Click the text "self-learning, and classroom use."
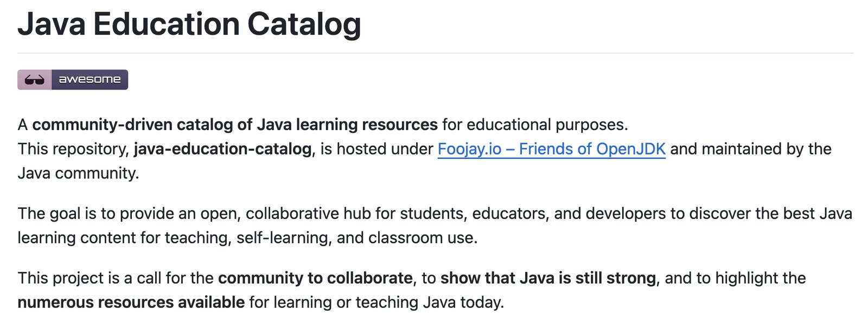 click(x=356, y=238)
